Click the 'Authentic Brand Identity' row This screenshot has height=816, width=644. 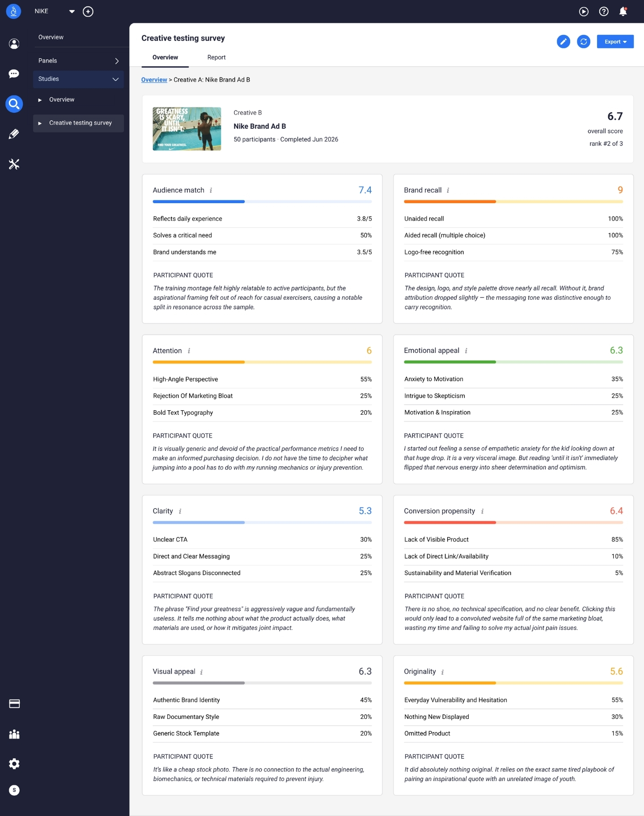pos(263,700)
